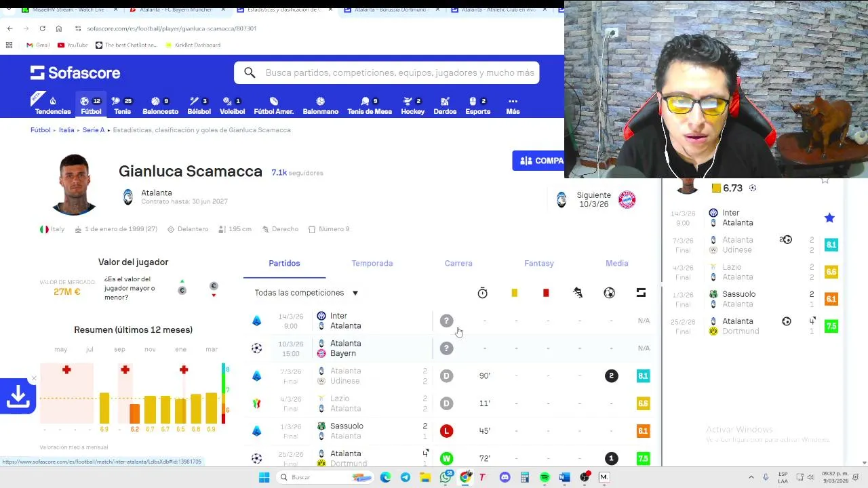Open WhatsApp from the taskbar
Viewport: 868px width, 488px height.
pos(446,477)
